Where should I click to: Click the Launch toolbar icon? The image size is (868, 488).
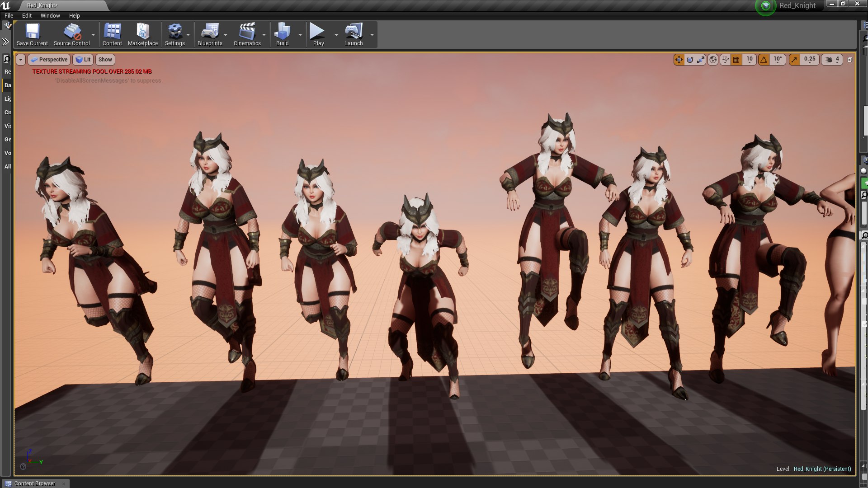[354, 35]
